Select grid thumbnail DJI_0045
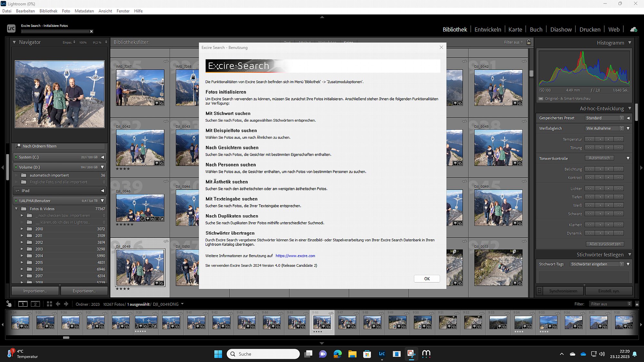The height and width of the screenshot is (362, 644). (498, 148)
